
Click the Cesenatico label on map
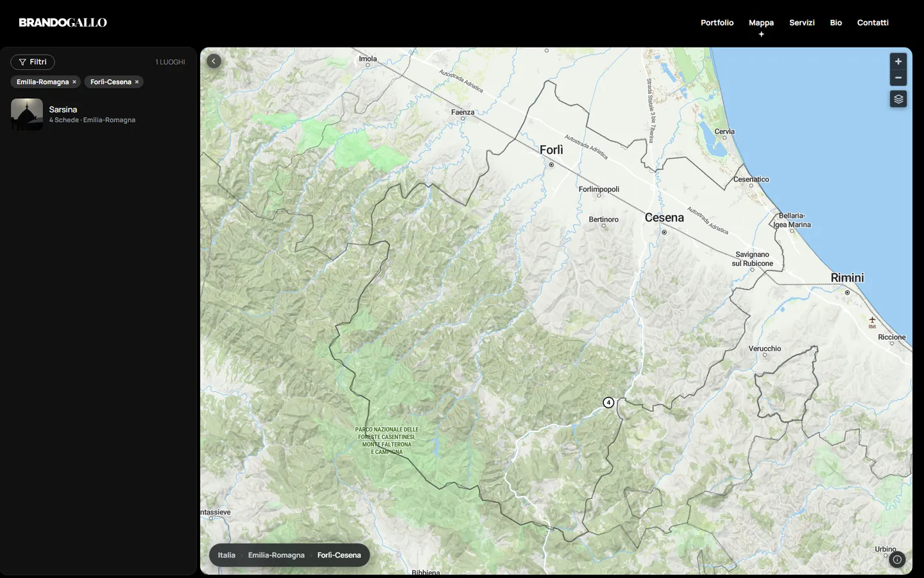point(751,180)
